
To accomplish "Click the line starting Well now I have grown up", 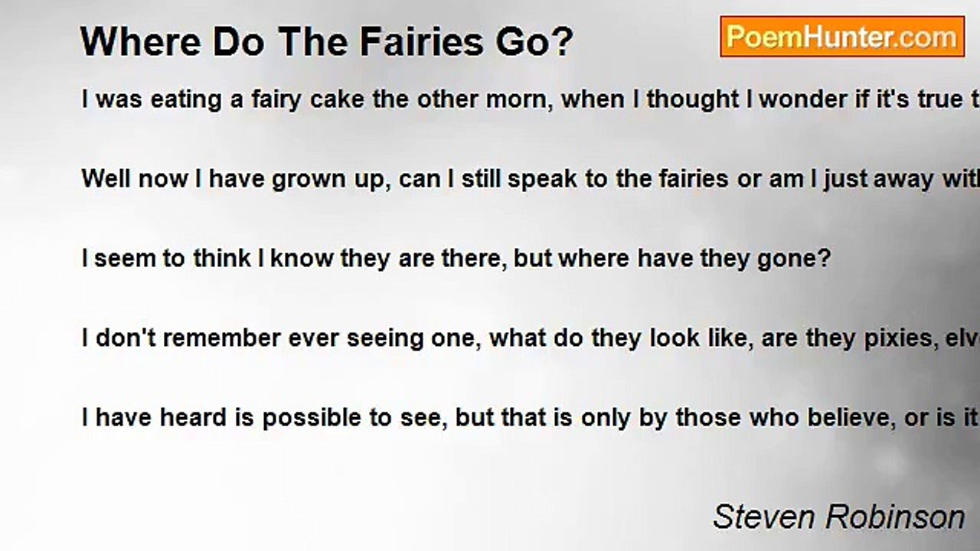I will pyautogui.click(x=531, y=179).
